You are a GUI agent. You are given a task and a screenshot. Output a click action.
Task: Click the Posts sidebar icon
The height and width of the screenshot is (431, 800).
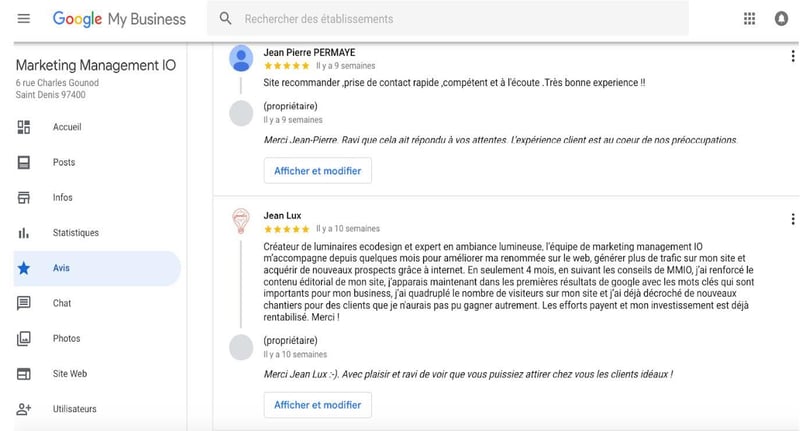click(x=24, y=162)
